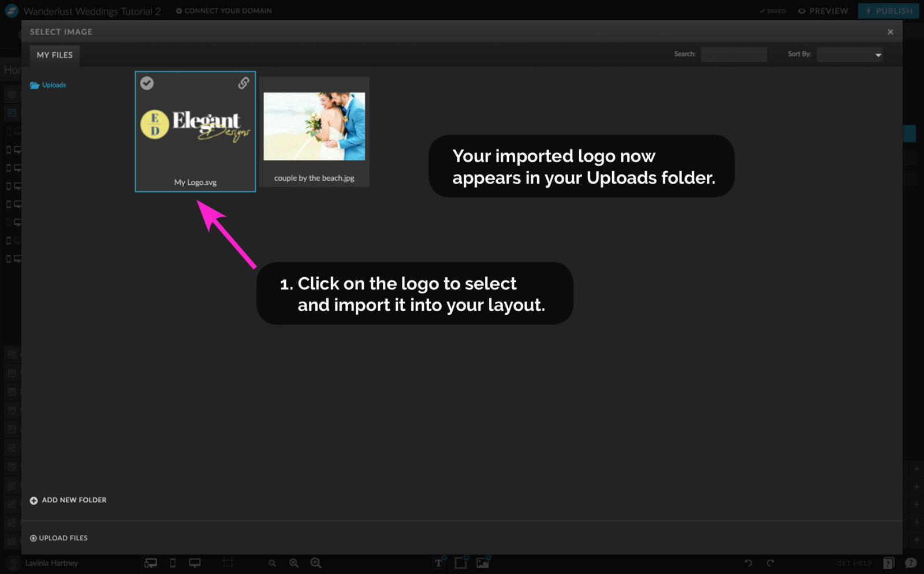
Task: Open the Sort By dropdown
Action: (x=850, y=54)
